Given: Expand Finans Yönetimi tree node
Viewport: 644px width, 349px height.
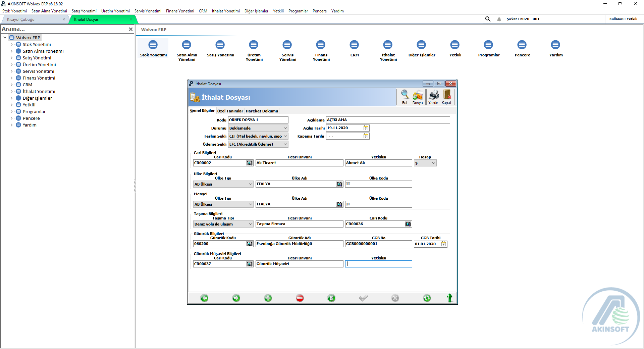Looking at the screenshot, I should (11, 78).
